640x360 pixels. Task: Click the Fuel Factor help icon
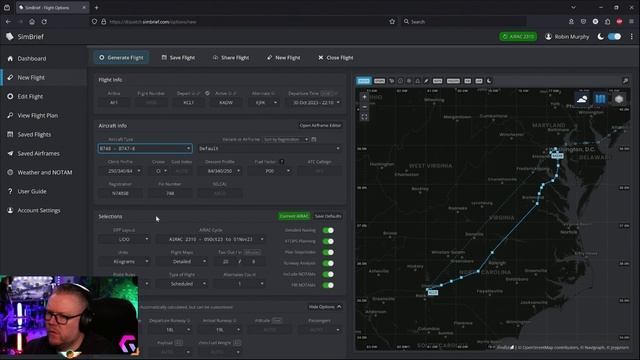point(282,162)
